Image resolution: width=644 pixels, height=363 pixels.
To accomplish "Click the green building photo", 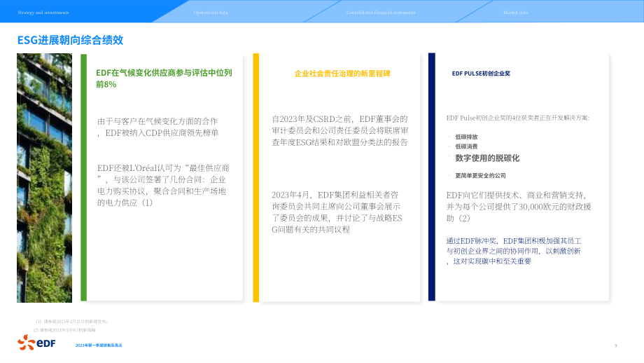I will pyautogui.click(x=44, y=178).
